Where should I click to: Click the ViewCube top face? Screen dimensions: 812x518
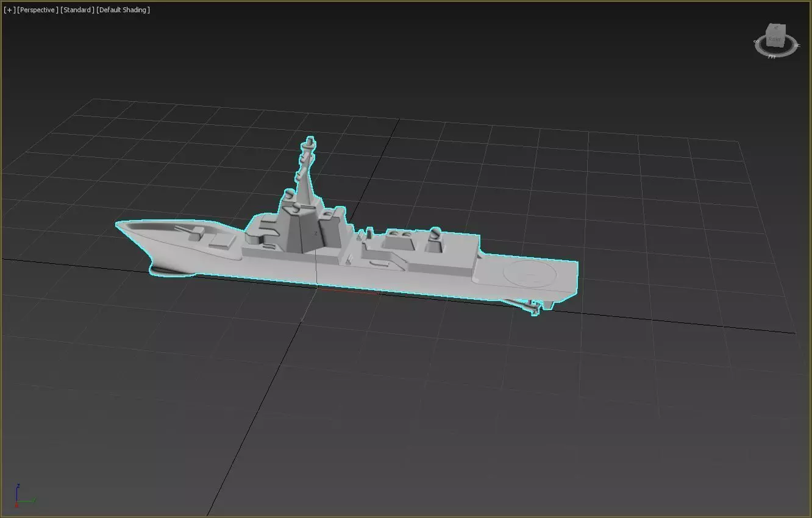tap(777, 28)
